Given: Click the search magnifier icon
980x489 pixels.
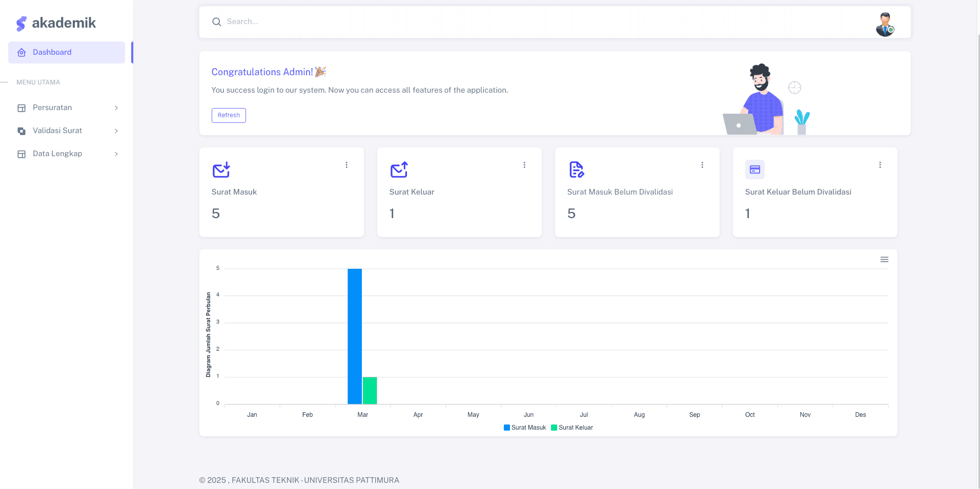Looking at the screenshot, I should [217, 22].
